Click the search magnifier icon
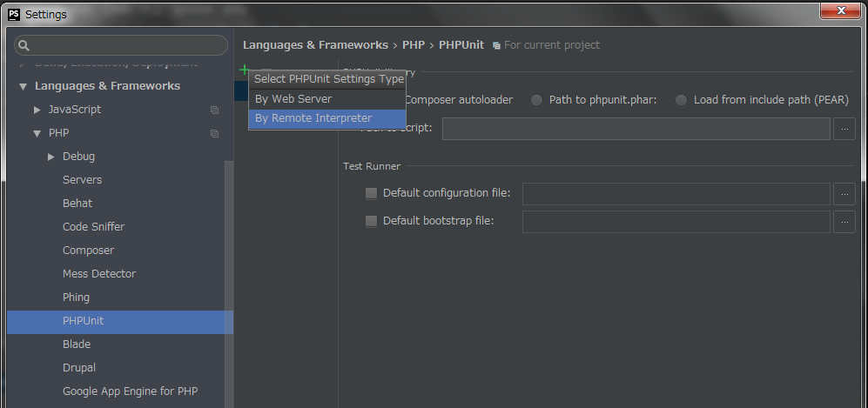The image size is (868, 408). coord(24,45)
